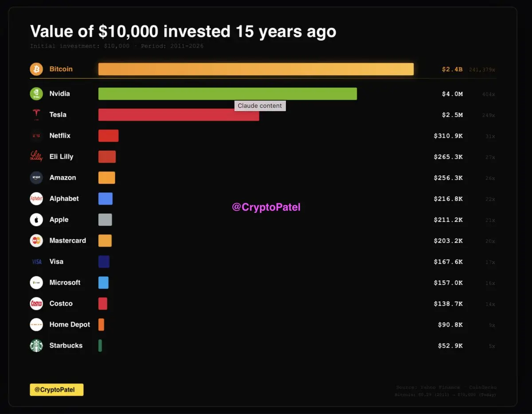Click the Amazon logo icon
This screenshot has height=414, width=532.
point(36,178)
